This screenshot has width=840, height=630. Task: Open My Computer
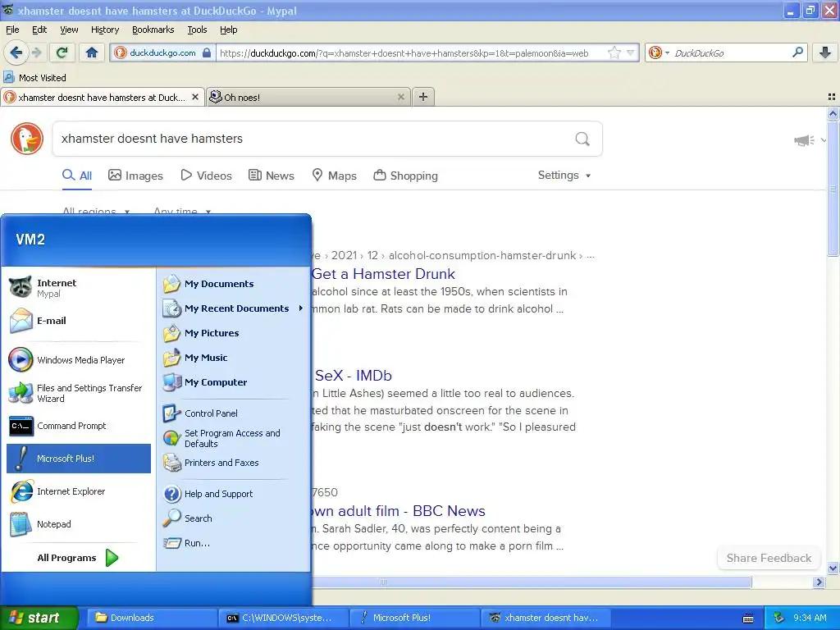pos(233,382)
